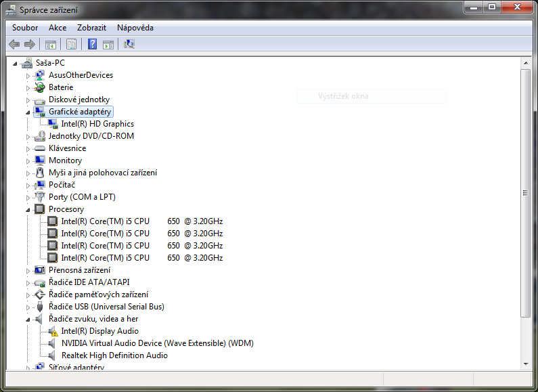Select the Intel(R) HD Graphics entry
This screenshot has width=538, height=392.
[x=97, y=124]
